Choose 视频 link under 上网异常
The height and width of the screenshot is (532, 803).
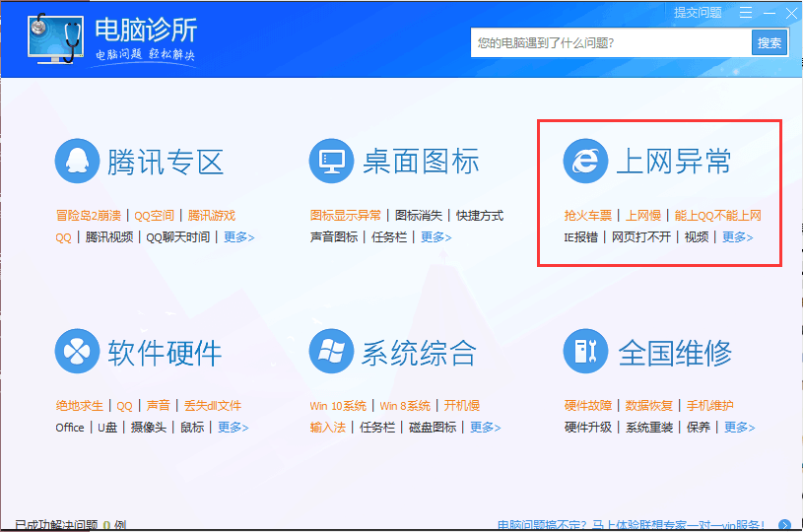697,237
